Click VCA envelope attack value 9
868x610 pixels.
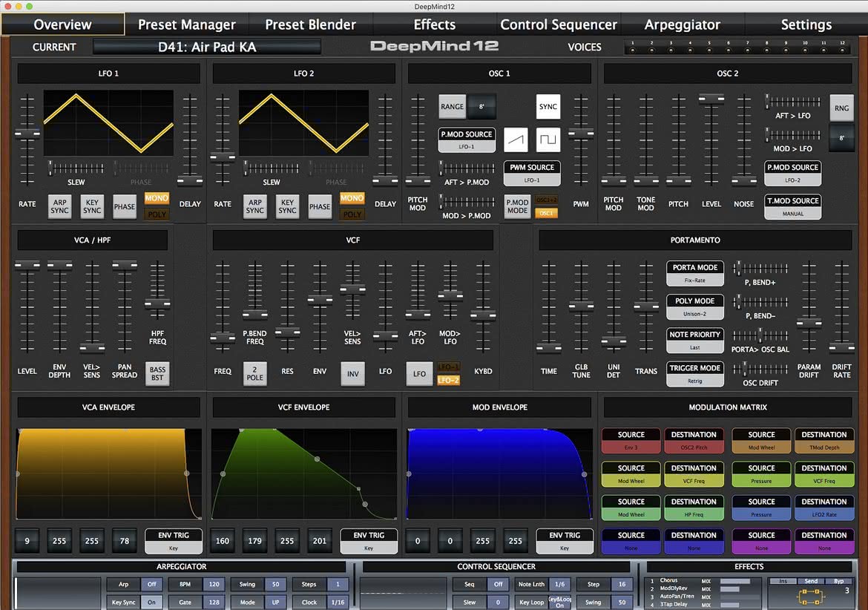pos(27,541)
